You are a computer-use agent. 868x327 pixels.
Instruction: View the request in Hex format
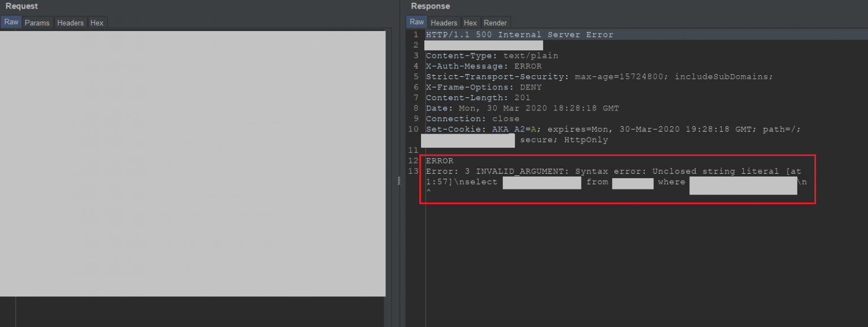pyautogui.click(x=97, y=23)
